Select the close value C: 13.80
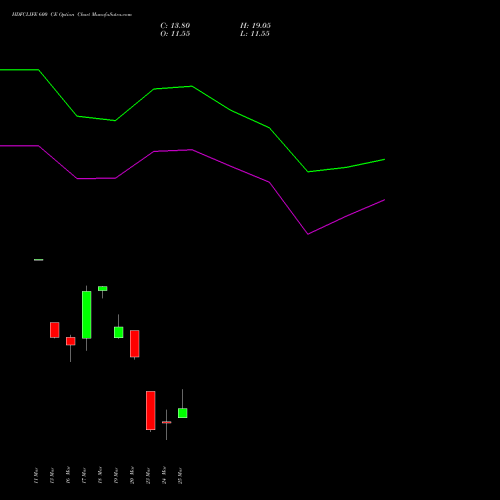This screenshot has width=500, height=500. [x=175, y=26]
